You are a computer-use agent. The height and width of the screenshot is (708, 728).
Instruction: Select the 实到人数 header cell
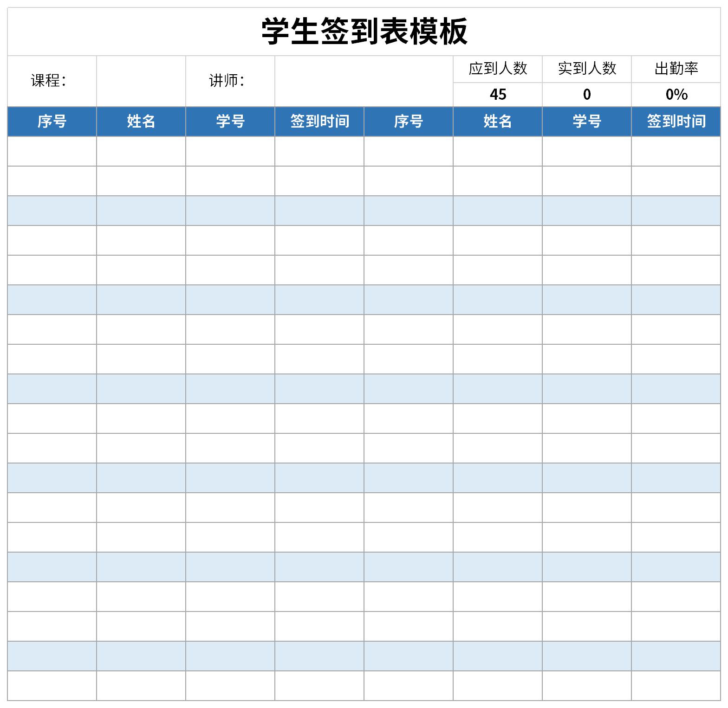pos(586,69)
